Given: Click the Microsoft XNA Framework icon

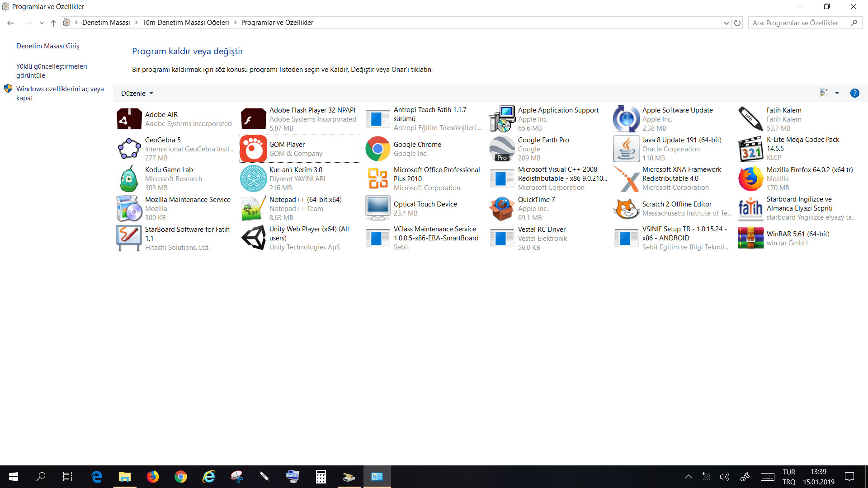Looking at the screenshot, I should tap(626, 179).
